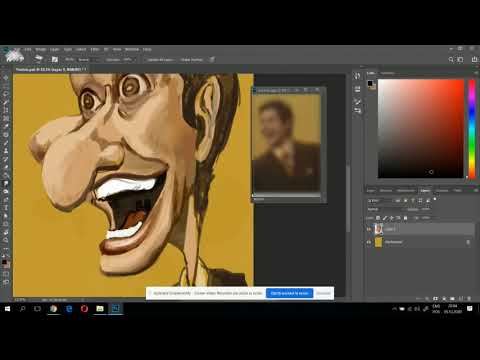Open the layer filter Kind dropdown
The width and height of the screenshot is (480, 360).
381,201
